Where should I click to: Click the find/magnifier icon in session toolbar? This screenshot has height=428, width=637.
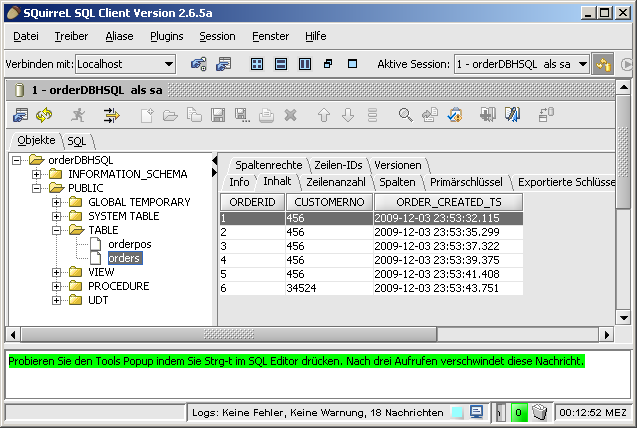pos(405,115)
